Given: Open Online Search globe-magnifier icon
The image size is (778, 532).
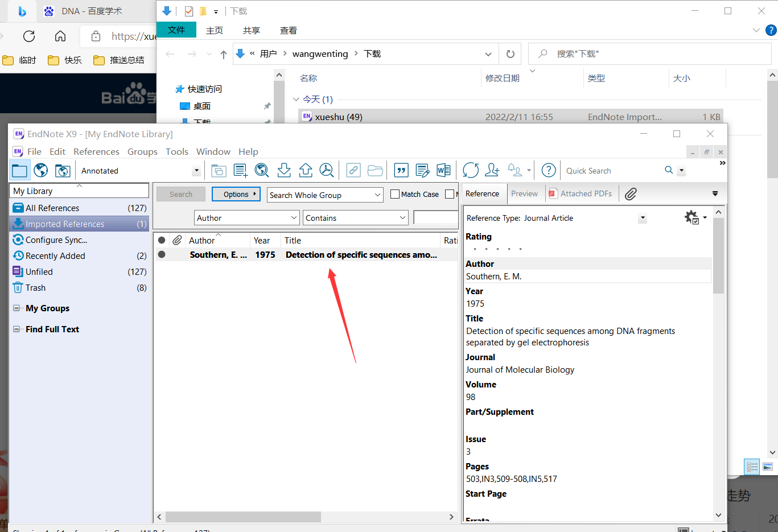Looking at the screenshot, I should point(262,170).
